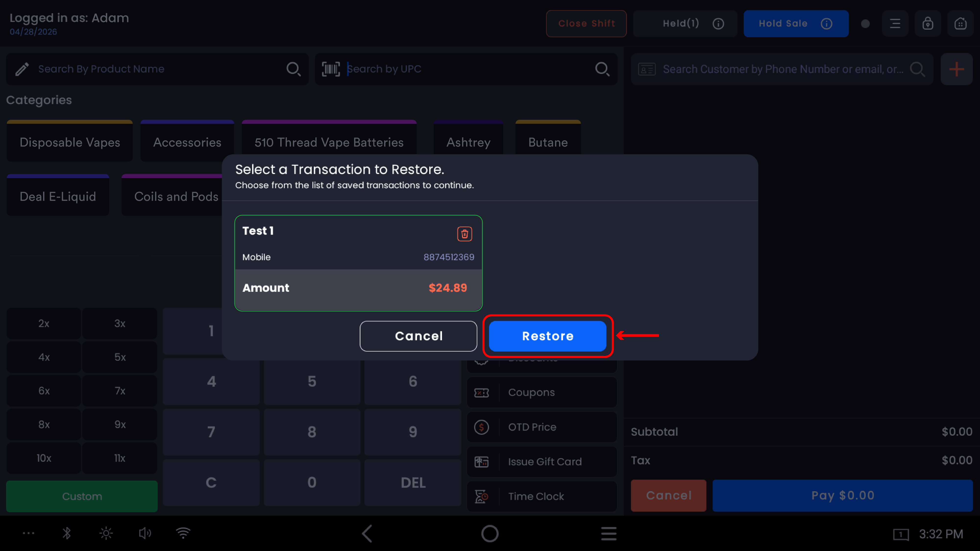Tap the barcode scanner icon
Screen dimensions: 980x551
[x=331, y=69]
